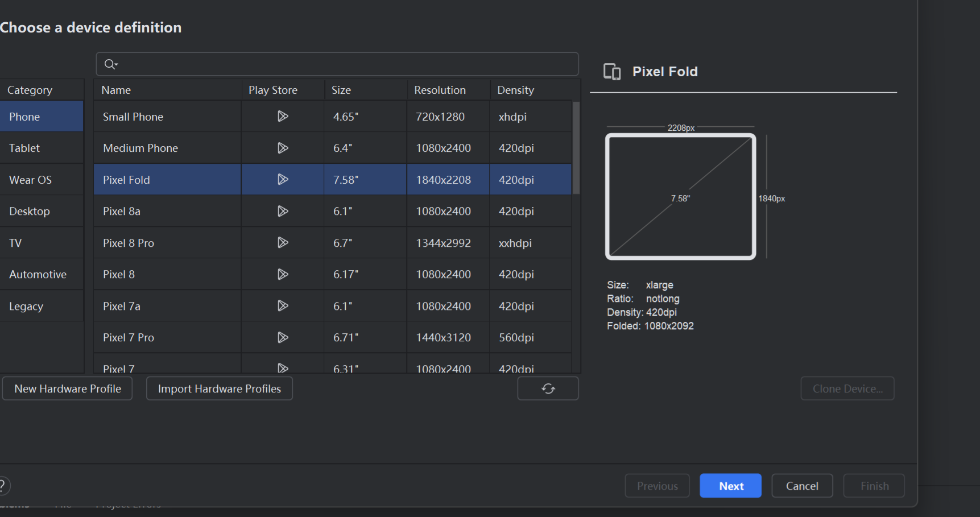Viewport: 980px width, 517px height.
Task: Select the Pixel 7a device name
Action: pos(122,306)
